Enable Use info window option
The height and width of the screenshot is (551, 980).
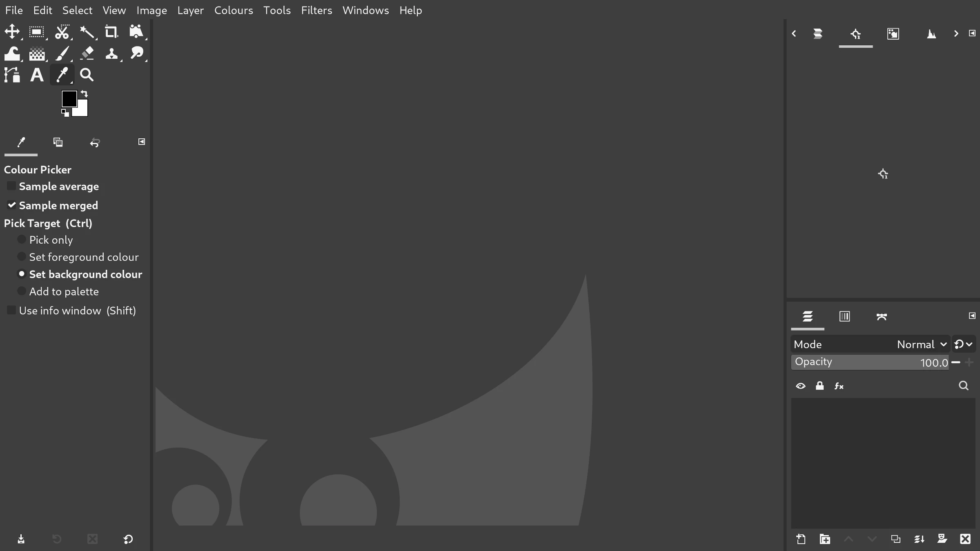coord(11,310)
